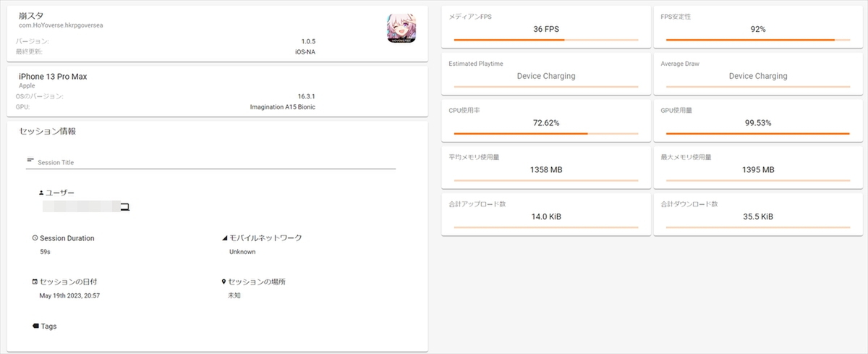
Task: Open the 合計ダウンロード数 metric card
Action: pyautogui.click(x=757, y=212)
